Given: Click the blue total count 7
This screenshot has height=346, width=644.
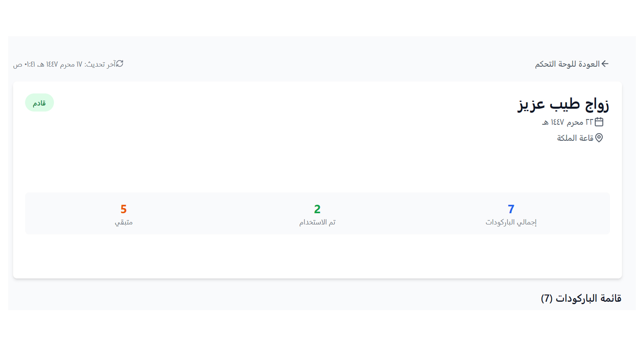Looking at the screenshot, I should pyautogui.click(x=511, y=209).
